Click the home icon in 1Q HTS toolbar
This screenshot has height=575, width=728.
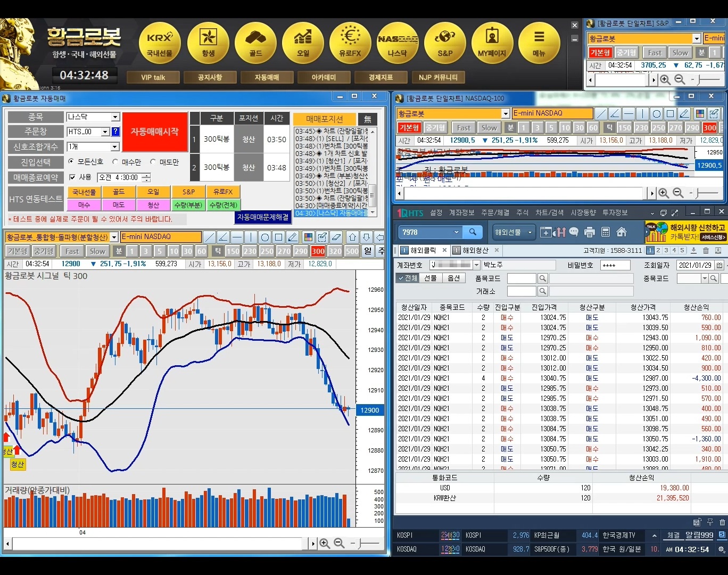[621, 232]
